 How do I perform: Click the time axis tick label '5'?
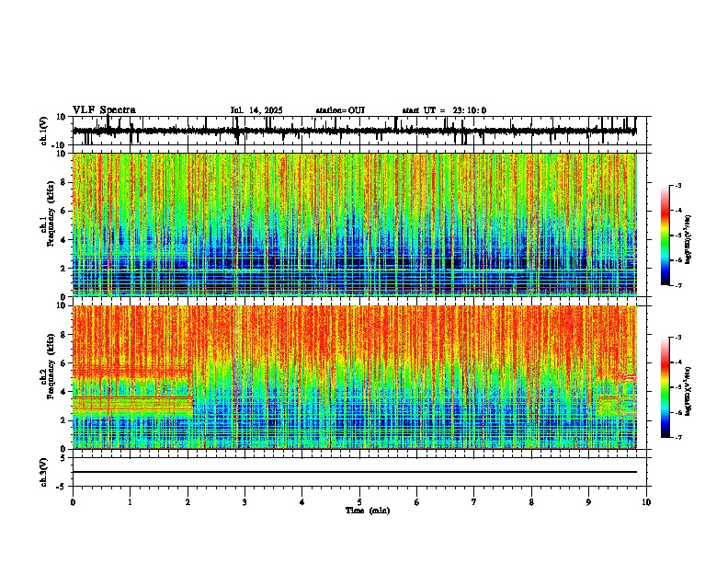(x=359, y=502)
